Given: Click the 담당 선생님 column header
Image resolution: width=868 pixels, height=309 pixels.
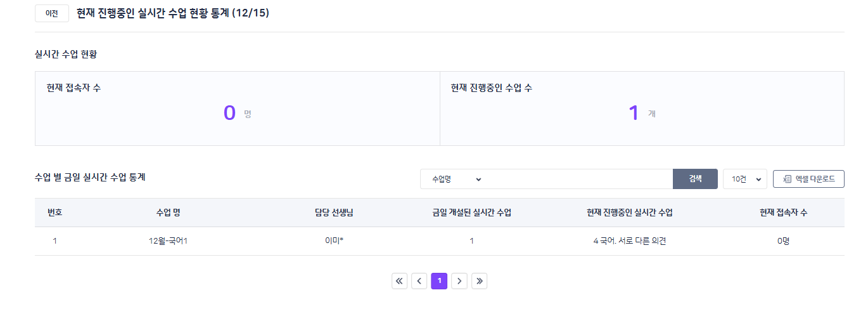Looking at the screenshot, I should pyautogui.click(x=333, y=213).
